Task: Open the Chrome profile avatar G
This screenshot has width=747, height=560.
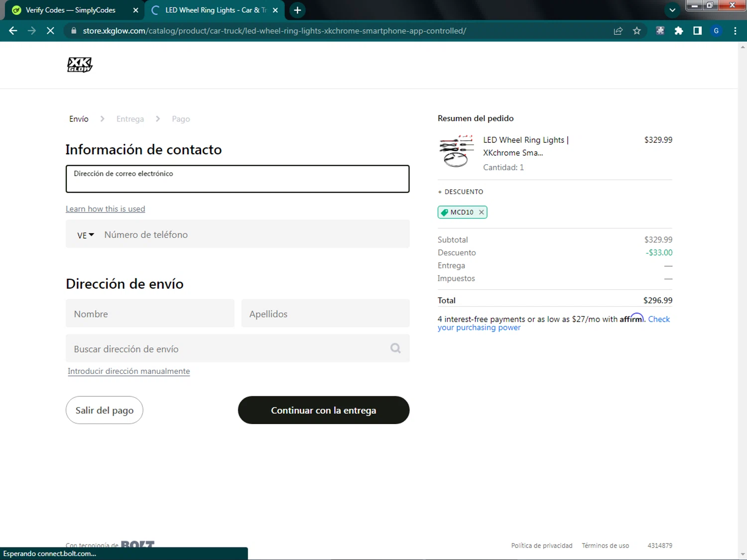Action: tap(716, 31)
